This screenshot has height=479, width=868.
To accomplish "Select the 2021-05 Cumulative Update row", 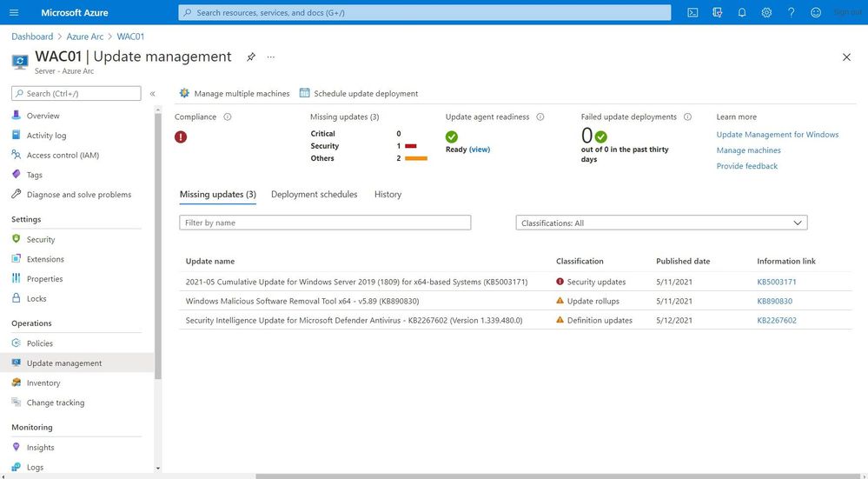I will point(515,282).
